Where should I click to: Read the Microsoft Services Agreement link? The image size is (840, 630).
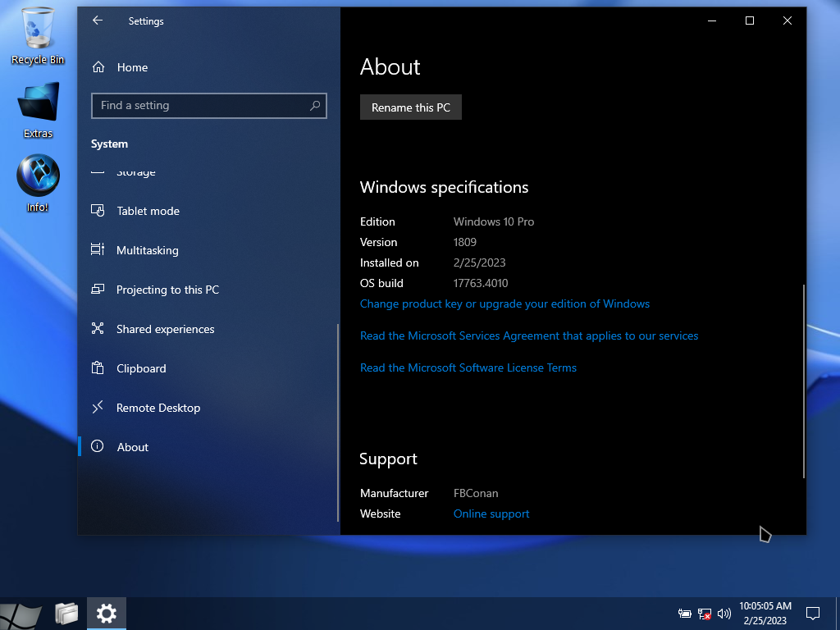pyautogui.click(x=529, y=336)
